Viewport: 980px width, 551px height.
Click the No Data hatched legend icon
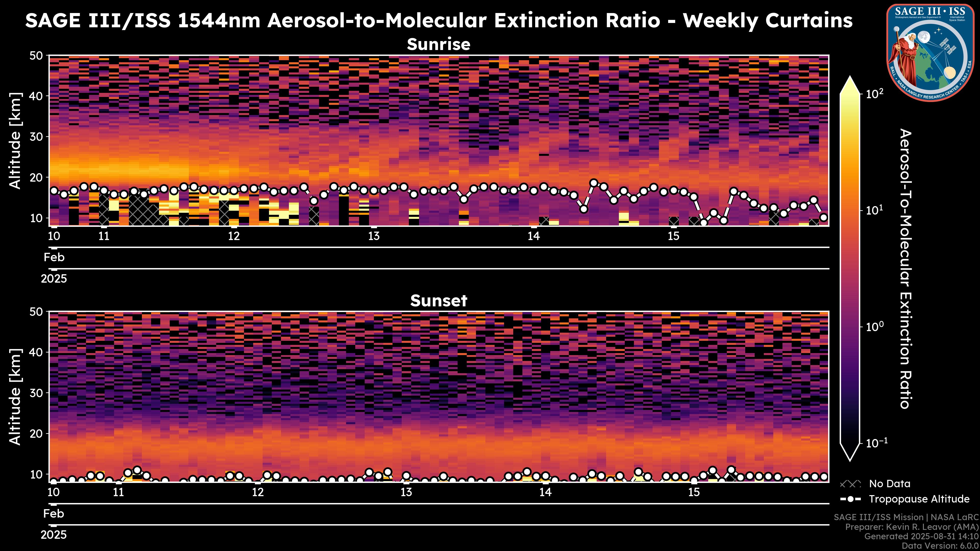point(850,484)
